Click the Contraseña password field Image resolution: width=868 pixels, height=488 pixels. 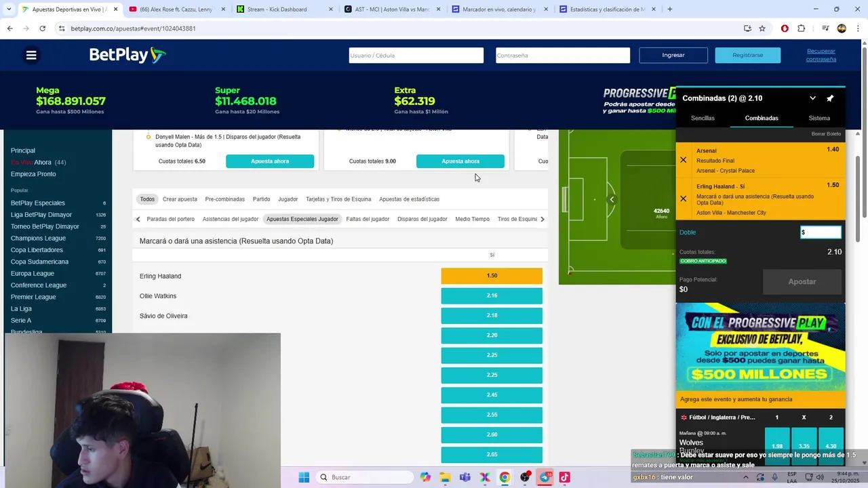tap(563, 55)
